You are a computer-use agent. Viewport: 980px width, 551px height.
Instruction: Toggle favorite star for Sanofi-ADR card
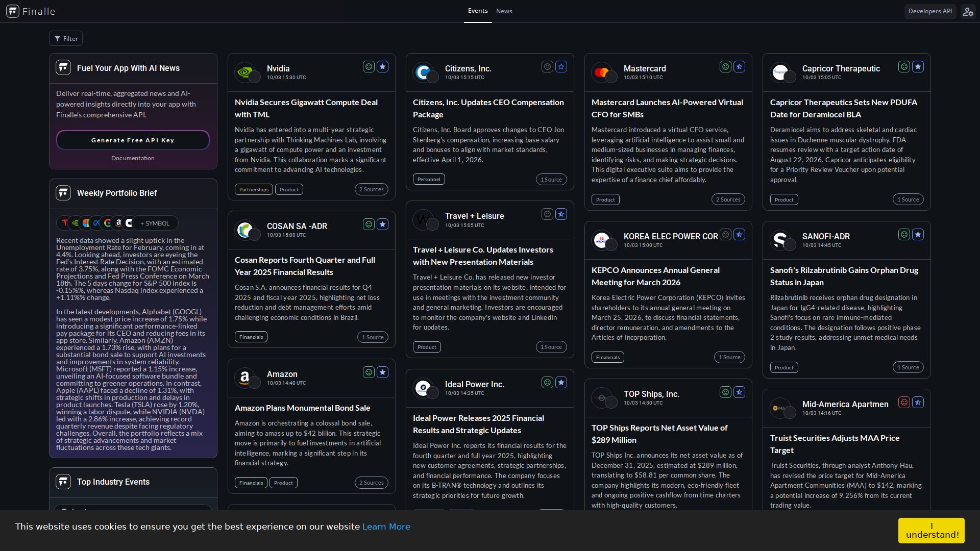918,235
